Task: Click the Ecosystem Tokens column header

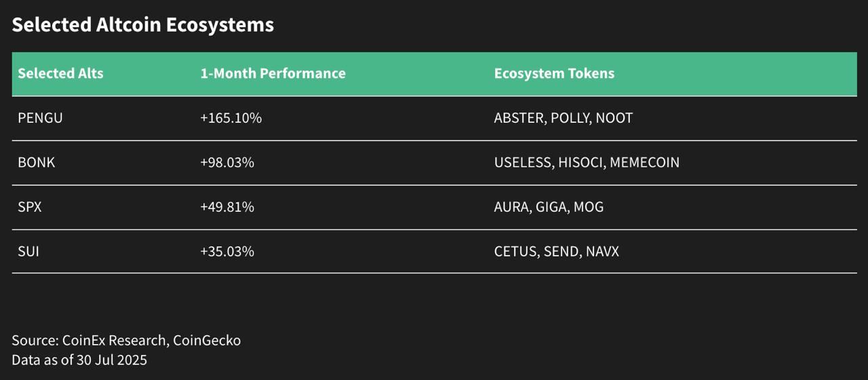Action: pos(554,73)
